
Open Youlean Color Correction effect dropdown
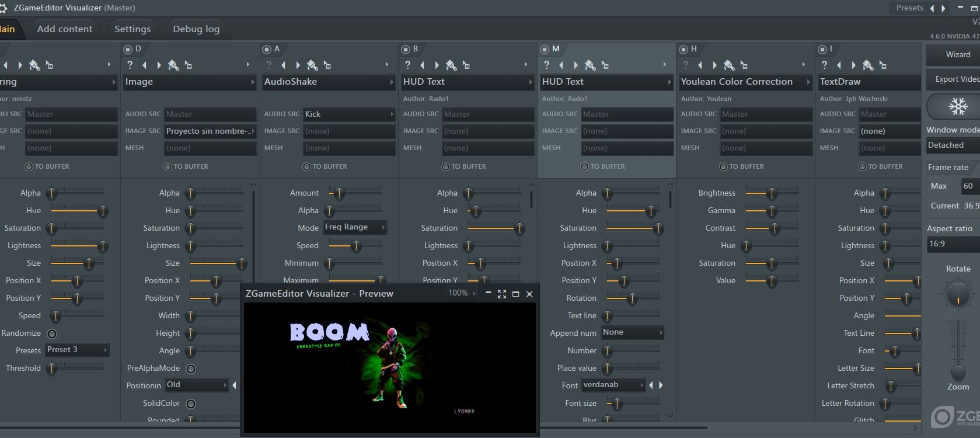click(x=746, y=82)
